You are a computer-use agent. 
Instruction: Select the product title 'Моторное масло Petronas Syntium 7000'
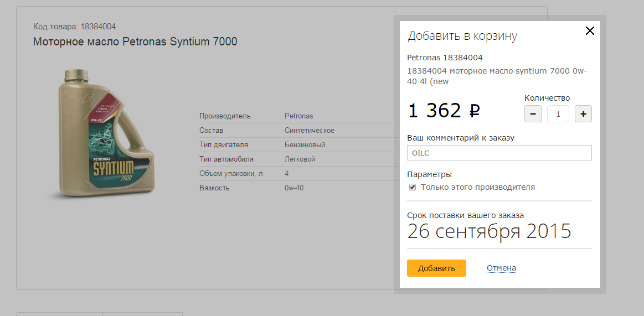(x=135, y=42)
